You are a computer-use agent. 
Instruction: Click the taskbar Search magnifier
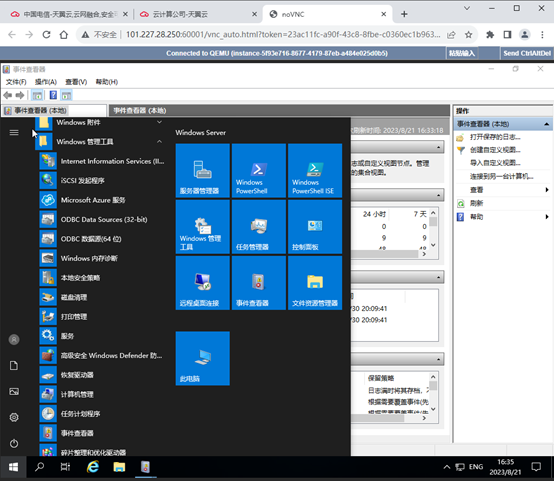[x=40, y=467]
